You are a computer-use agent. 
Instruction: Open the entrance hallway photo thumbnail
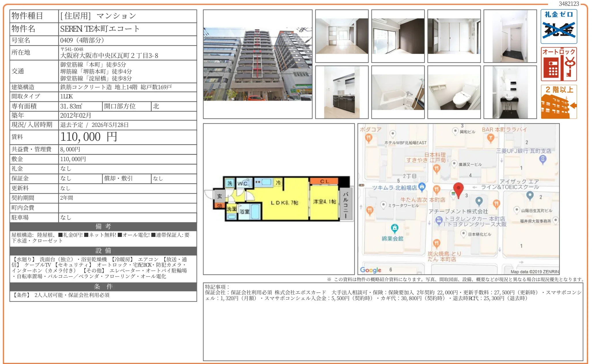(x=510, y=36)
